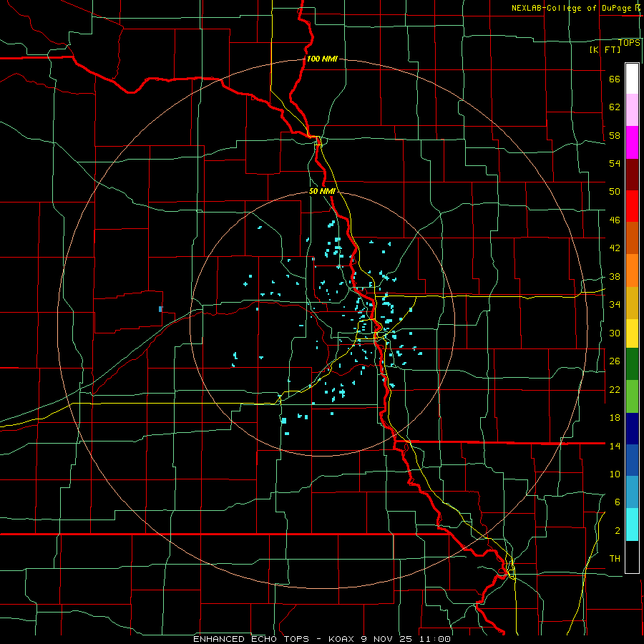Click the '62' legend value
Image resolution: width=644 pixels, height=644 pixels.
(x=615, y=107)
